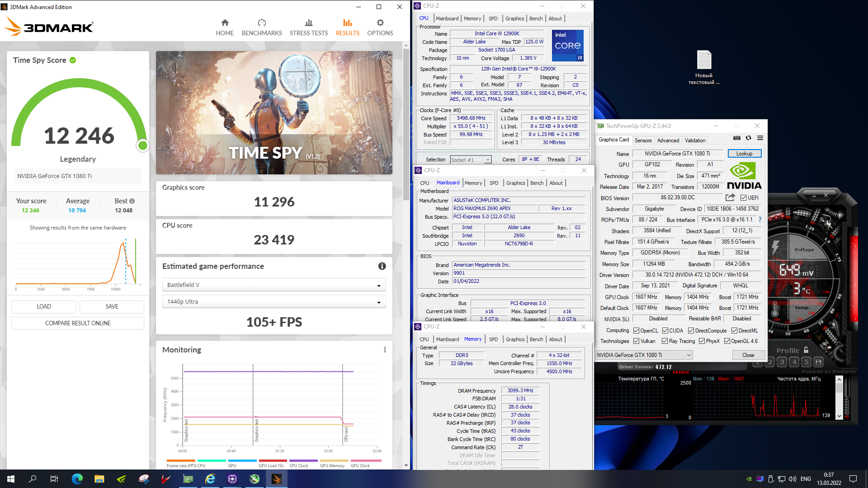Toggle the DirectCompute checkbox
Image resolution: width=868 pixels, height=488 pixels.
[x=691, y=331]
